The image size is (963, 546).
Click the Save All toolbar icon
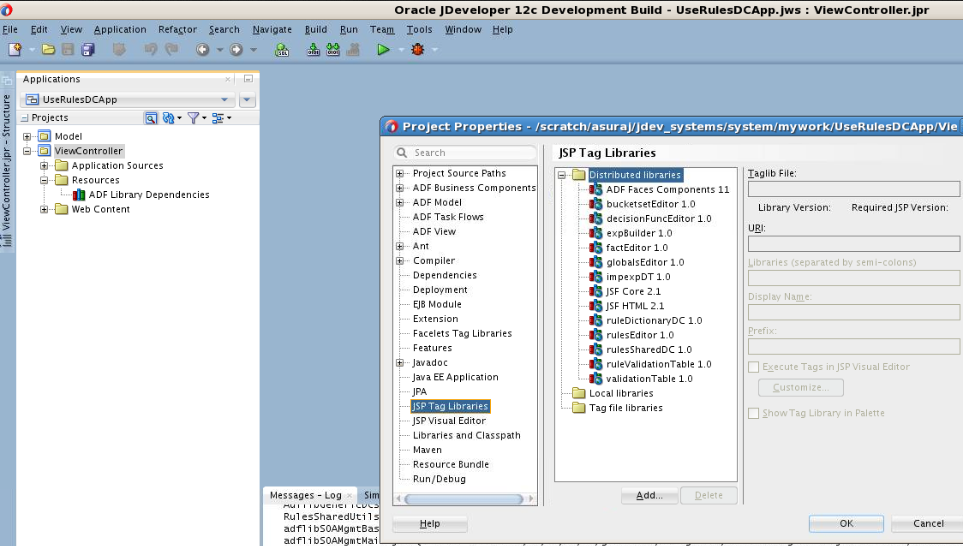click(88, 50)
